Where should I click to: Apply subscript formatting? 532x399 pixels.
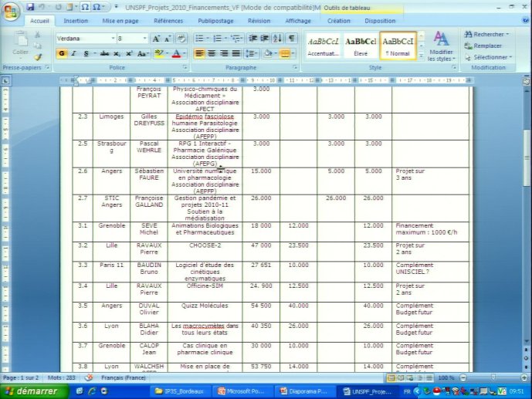[117, 53]
